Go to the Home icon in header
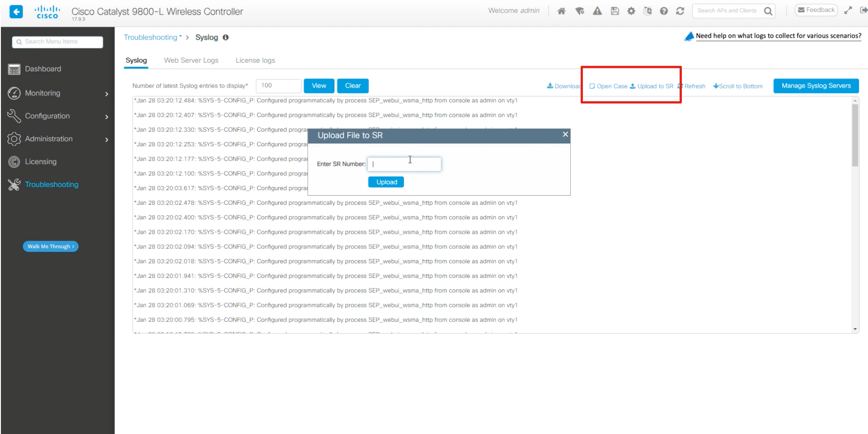The image size is (868, 434). point(562,11)
